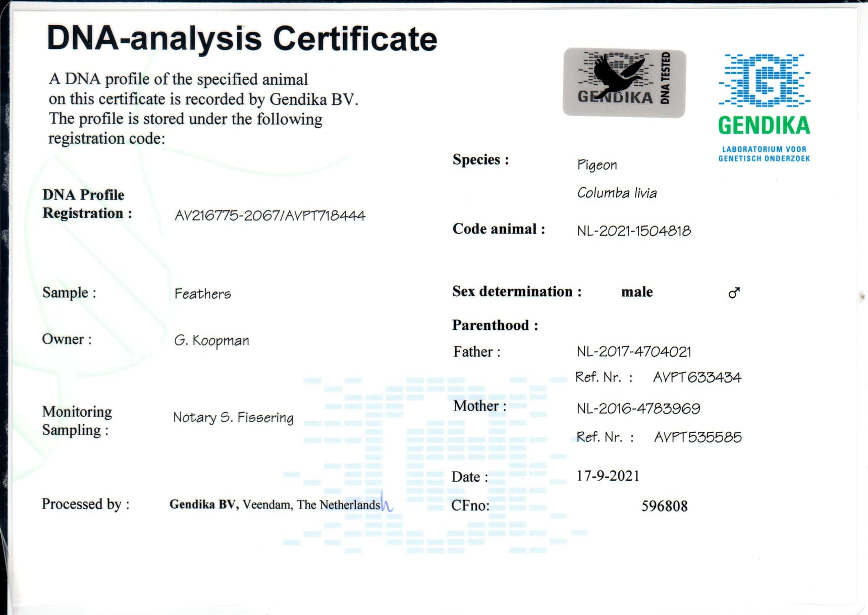
Task: Click the animal code NL-2021-1504818
Action: click(634, 231)
